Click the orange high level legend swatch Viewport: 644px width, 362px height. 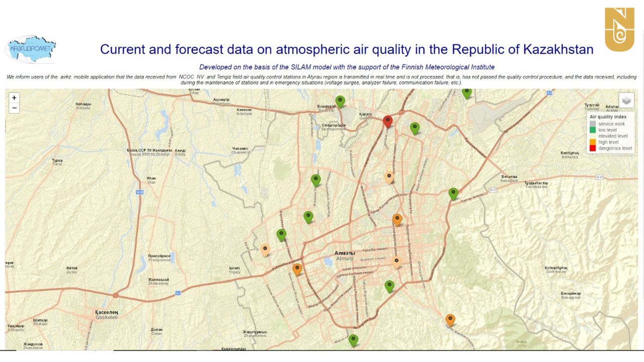point(593,142)
